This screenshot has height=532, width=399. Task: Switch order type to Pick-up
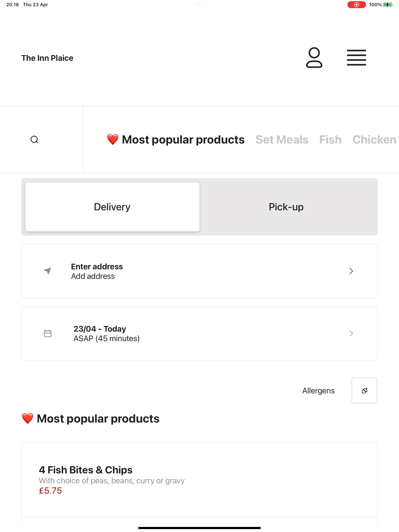[x=286, y=207]
